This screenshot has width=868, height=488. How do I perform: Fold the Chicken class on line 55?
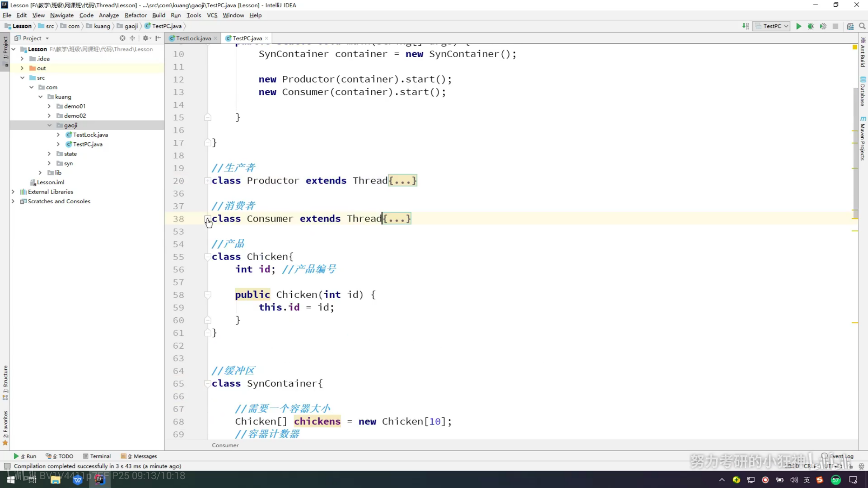[208, 257]
